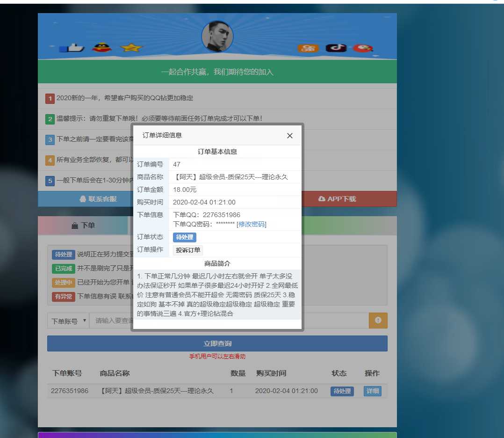This screenshot has height=438, width=504.
Task: Click the 已完成 green status label
Action: 63,269
